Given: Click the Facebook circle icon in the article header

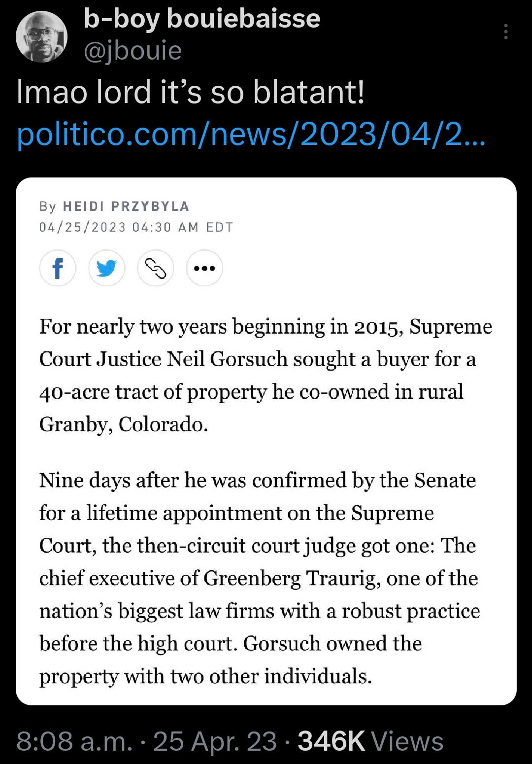Looking at the screenshot, I should [58, 268].
